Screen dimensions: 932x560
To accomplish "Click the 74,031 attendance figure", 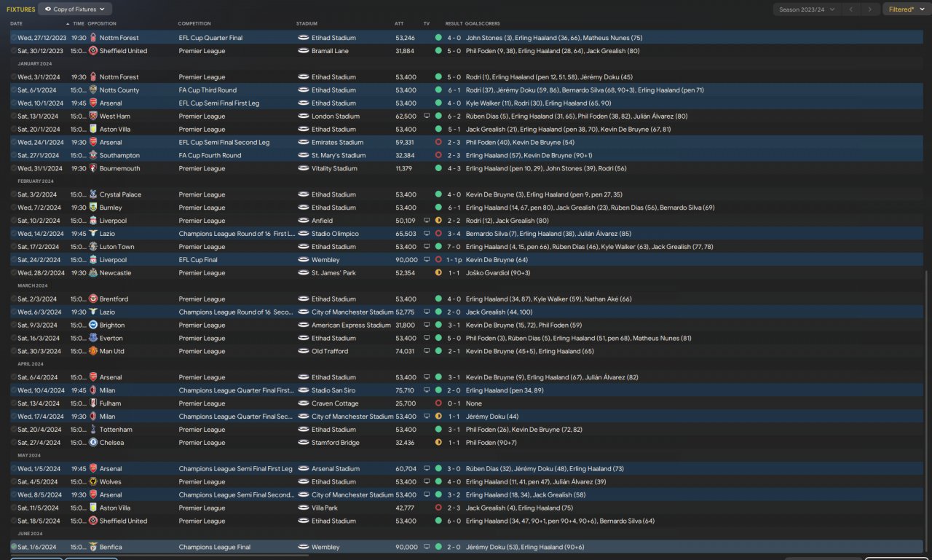I will [406, 352].
